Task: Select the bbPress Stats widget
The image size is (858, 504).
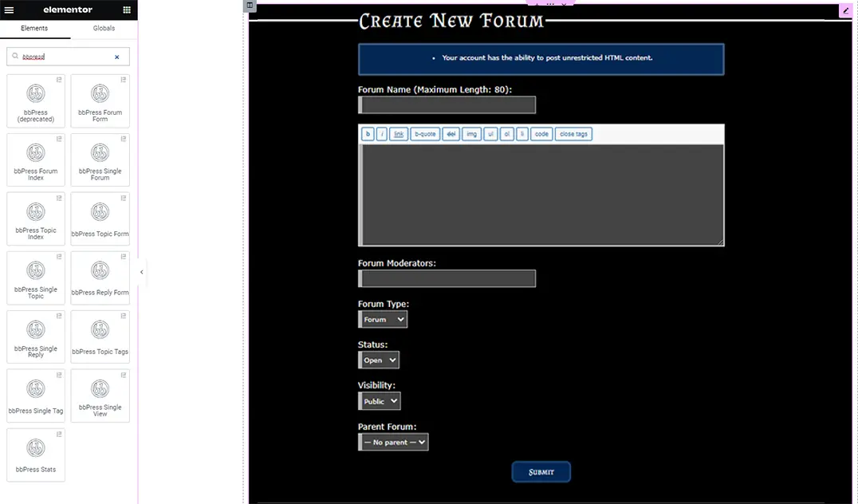Action: 36,455
